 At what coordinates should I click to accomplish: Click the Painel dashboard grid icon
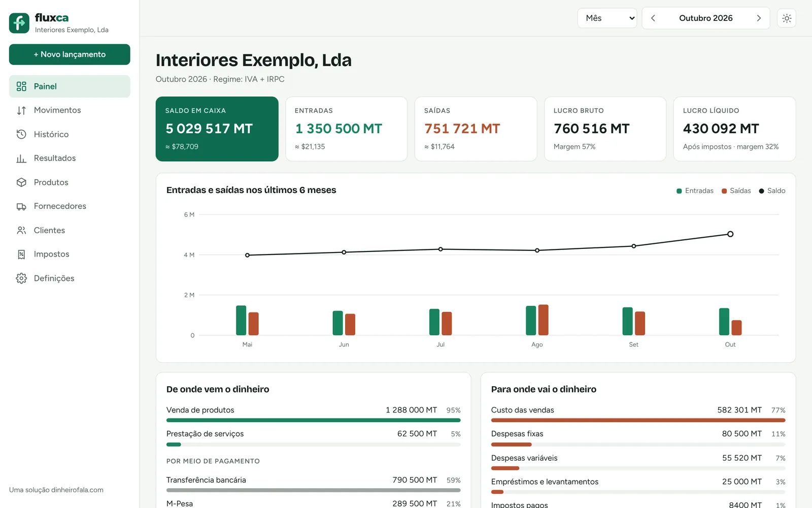pos(21,86)
